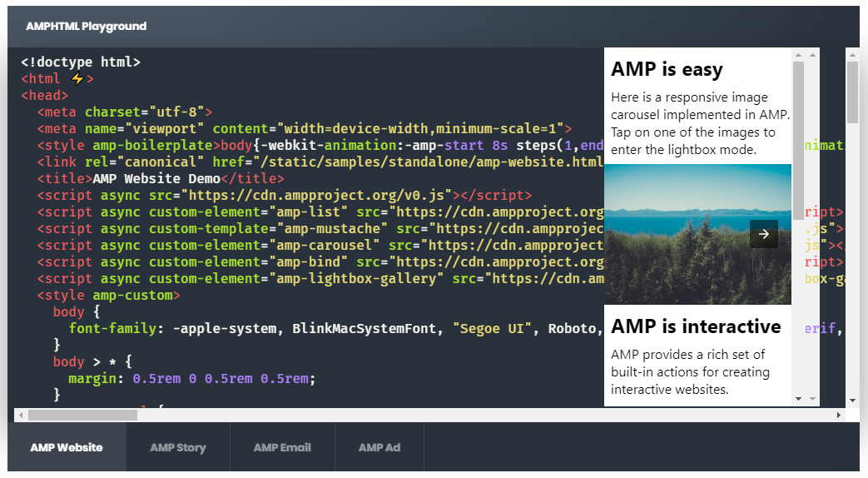The height and width of the screenshot is (478, 868).
Task: Click the 'AMP is easy' heading
Action: pyautogui.click(x=667, y=69)
